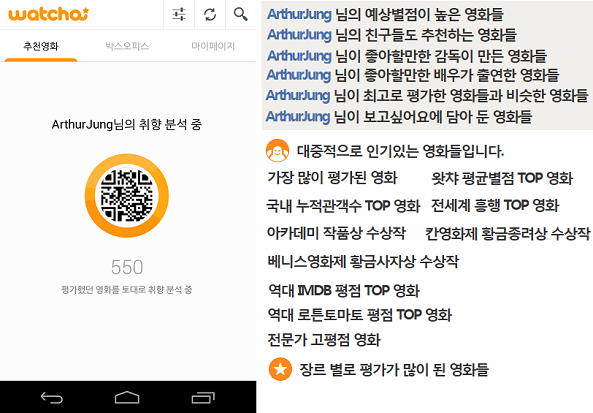Select 칸영화제 황금종려상 수상작
Viewport: 593px width, 413px height.
pyautogui.click(x=508, y=234)
